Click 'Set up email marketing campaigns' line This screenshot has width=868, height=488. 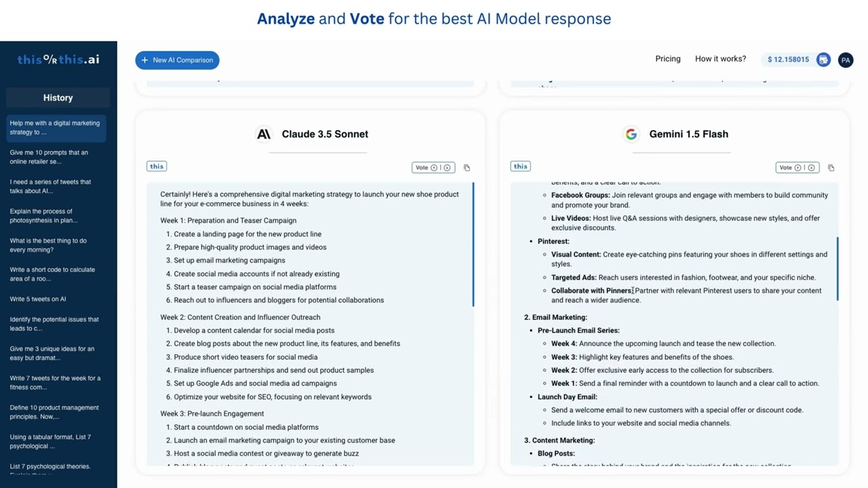coord(229,260)
